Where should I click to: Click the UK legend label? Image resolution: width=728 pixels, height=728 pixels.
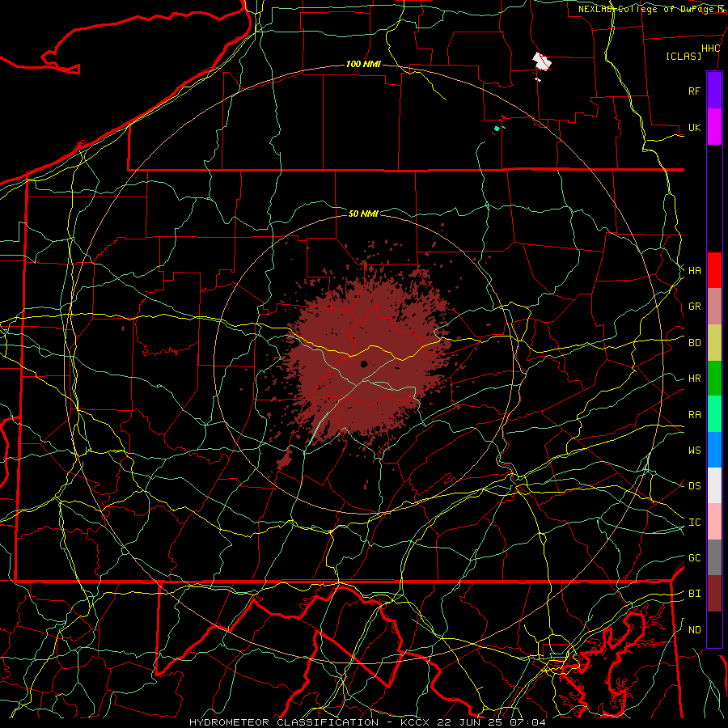coord(694,127)
